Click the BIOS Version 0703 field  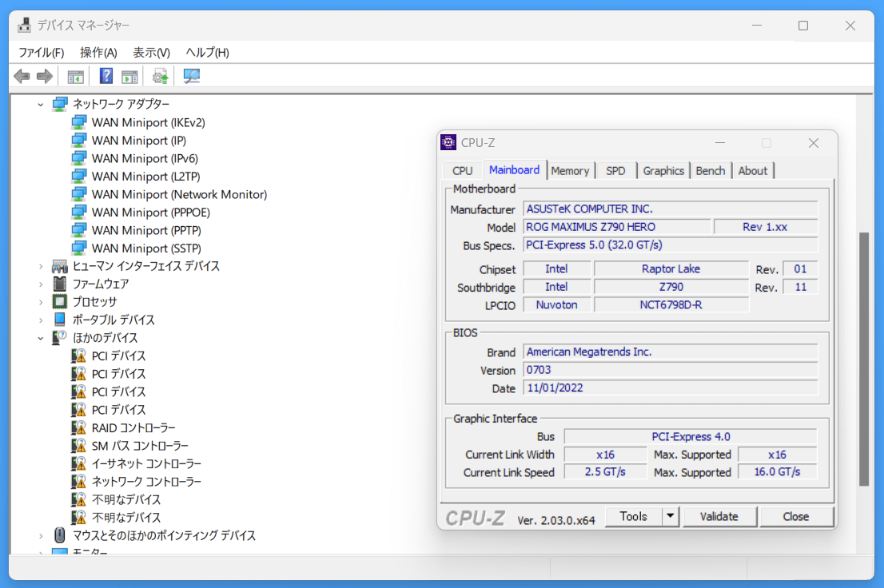(x=671, y=370)
